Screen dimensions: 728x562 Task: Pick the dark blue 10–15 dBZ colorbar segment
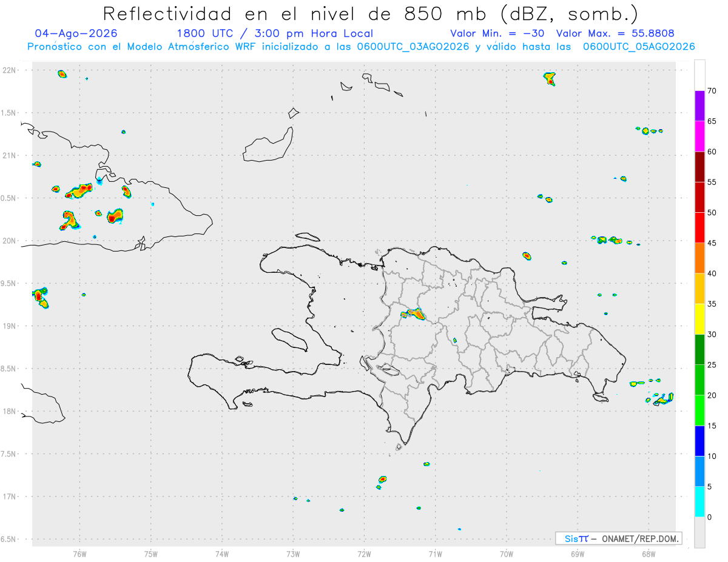click(x=699, y=441)
